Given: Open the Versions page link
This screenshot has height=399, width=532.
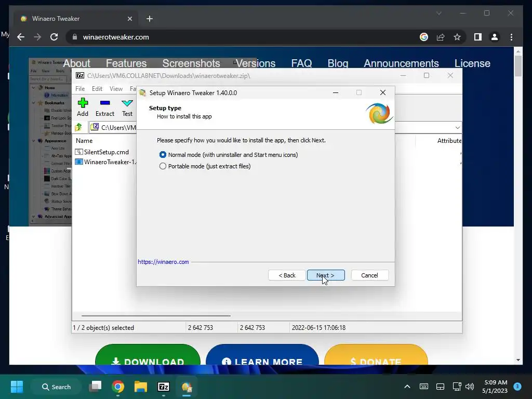Looking at the screenshot, I should tap(256, 63).
